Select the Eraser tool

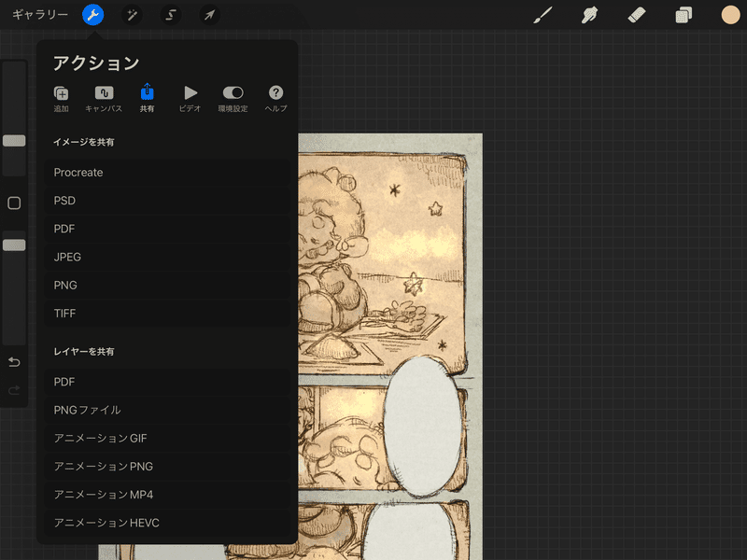pyautogui.click(x=637, y=15)
